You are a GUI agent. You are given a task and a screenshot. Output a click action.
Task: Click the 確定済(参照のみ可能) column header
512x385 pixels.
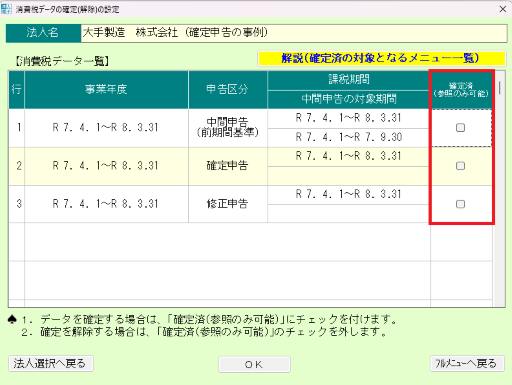pos(461,90)
